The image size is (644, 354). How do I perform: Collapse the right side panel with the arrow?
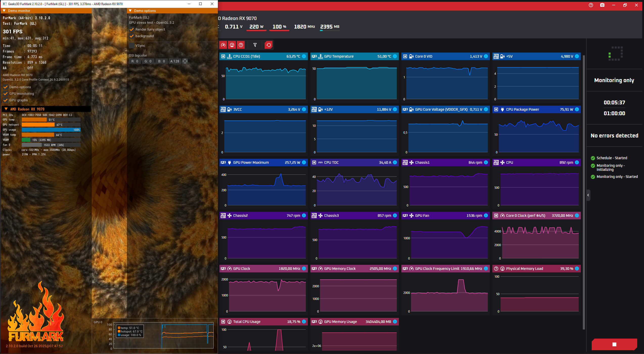pyautogui.click(x=588, y=195)
